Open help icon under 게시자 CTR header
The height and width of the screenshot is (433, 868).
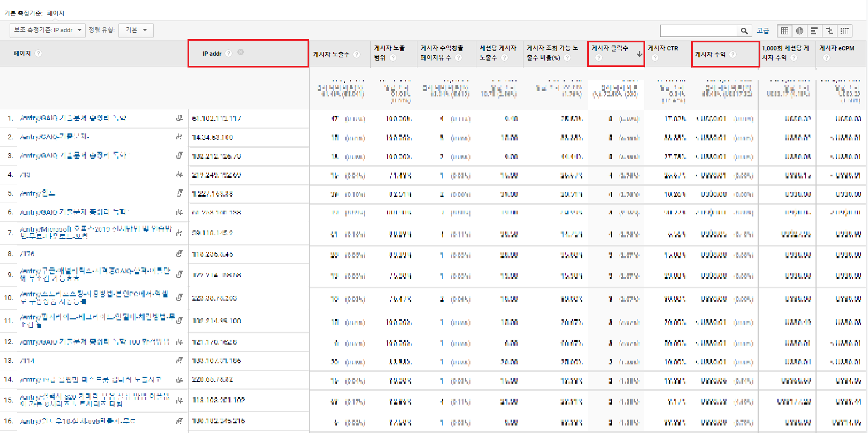pyautogui.click(x=655, y=58)
